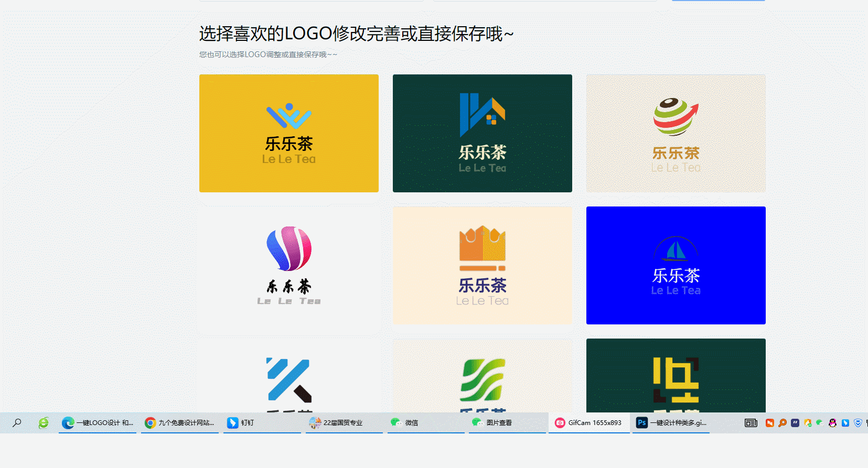Open taskbar search magnifier
868x468 pixels.
(17, 422)
